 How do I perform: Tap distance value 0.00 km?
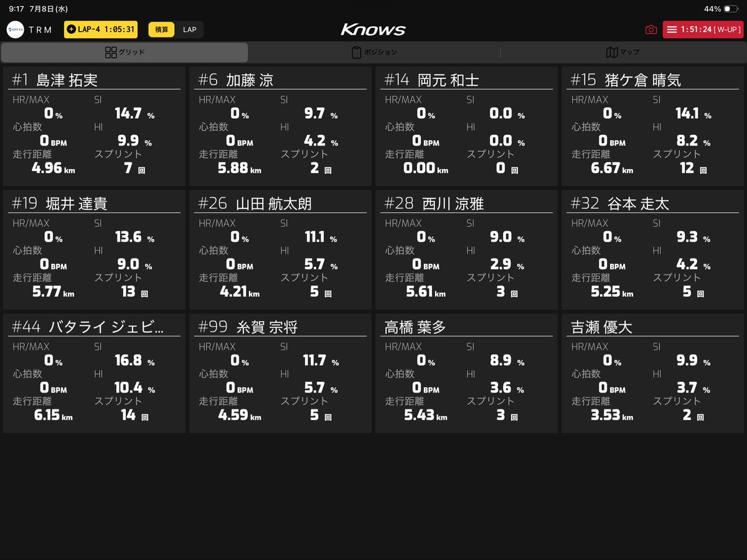[426, 168]
